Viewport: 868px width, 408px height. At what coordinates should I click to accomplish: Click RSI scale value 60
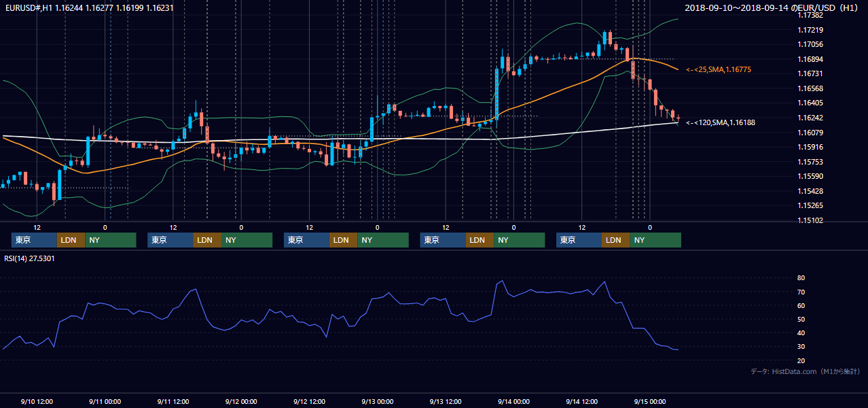point(801,305)
